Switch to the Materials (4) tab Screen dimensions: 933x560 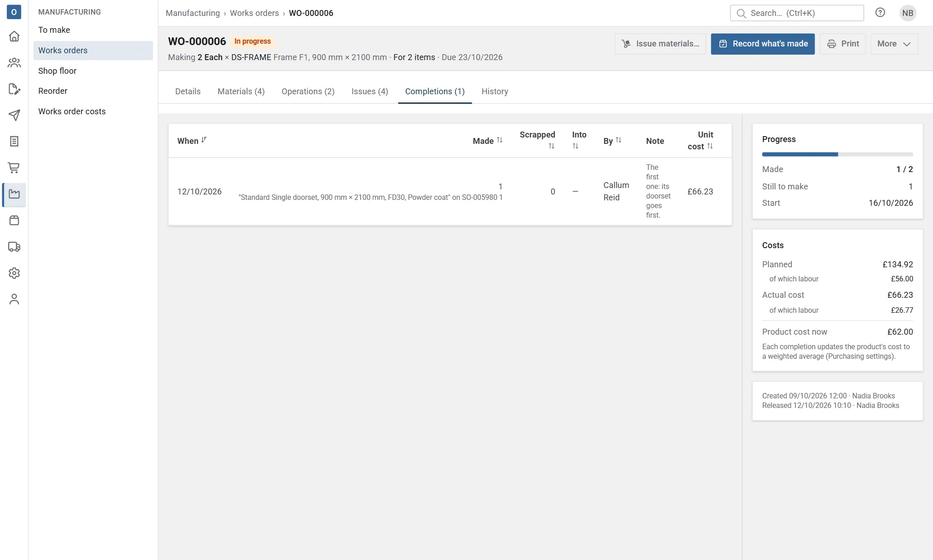241,92
